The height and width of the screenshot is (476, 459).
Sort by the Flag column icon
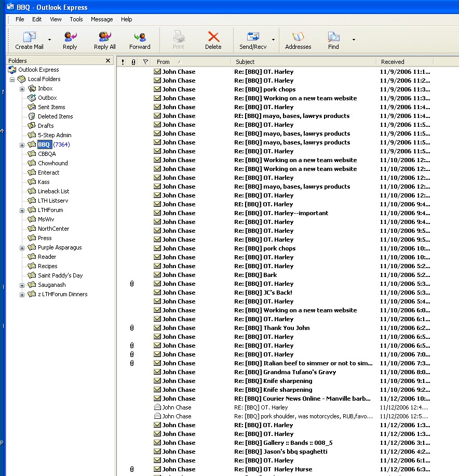click(x=145, y=62)
